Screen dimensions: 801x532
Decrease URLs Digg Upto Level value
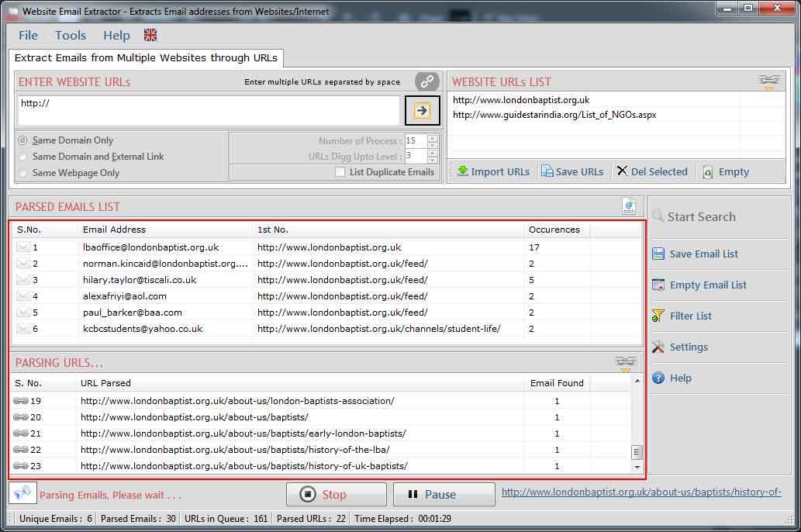point(433,160)
